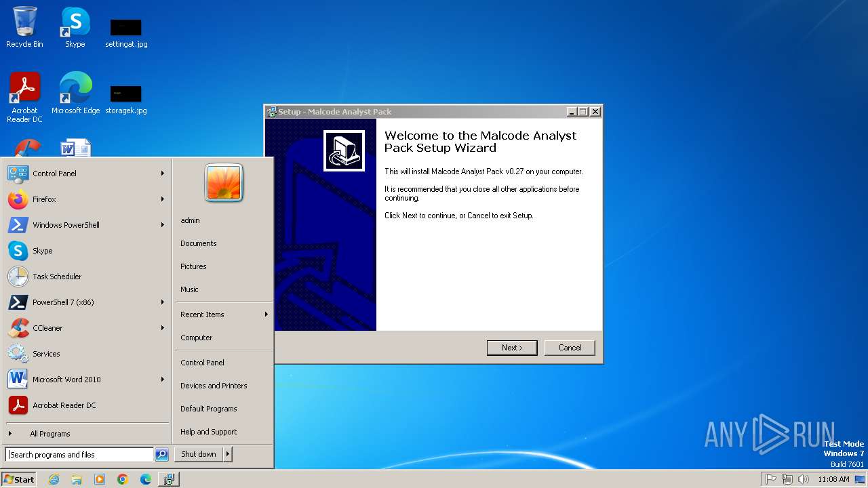Click Next in the Setup wizard
Viewport: 868px width, 488px height.
pyautogui.click(x=512, y=348)
